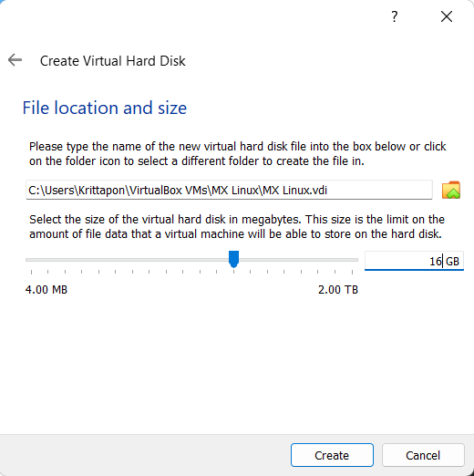Click the blue disk size slider handle

click(x=233, y=259)
